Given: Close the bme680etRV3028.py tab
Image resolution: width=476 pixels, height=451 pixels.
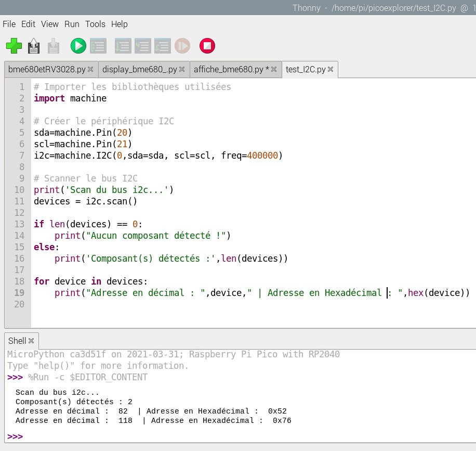Looking at the screenshot, I should [x=90, y=69].
